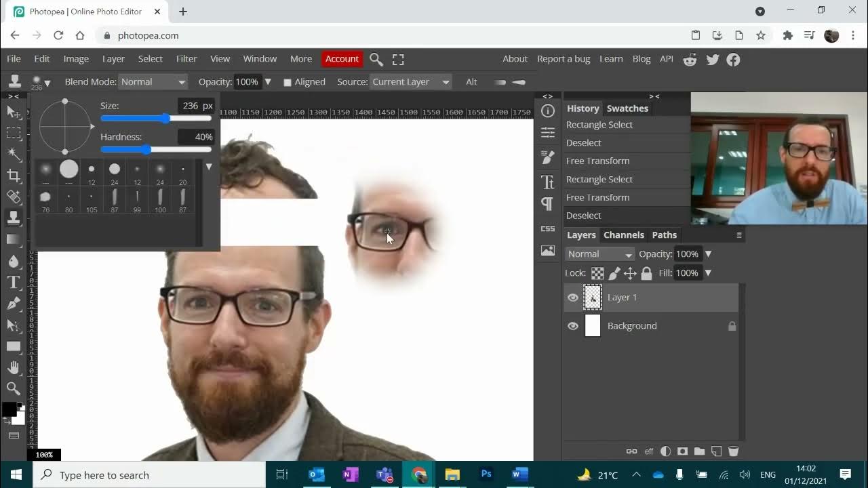Click the Alt button in options bar

click(x=471, y=82)
